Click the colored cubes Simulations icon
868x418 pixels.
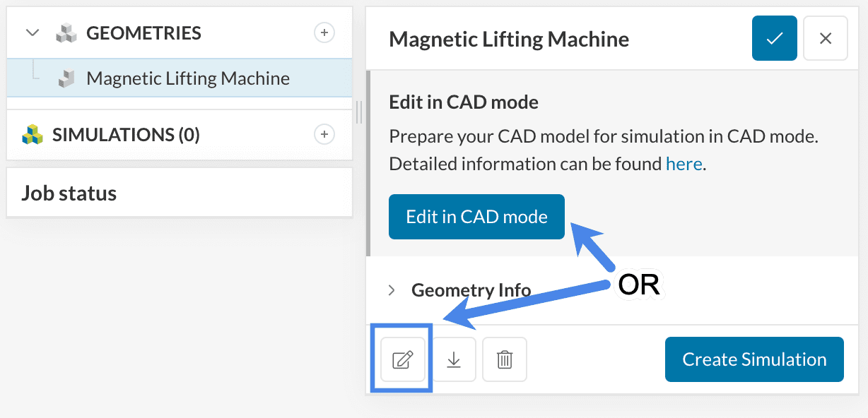tap(32, 134)
